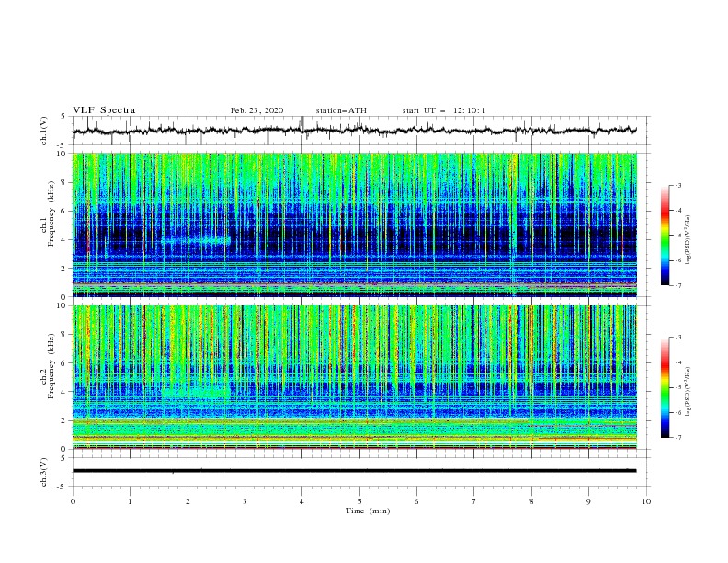Click the "ch.3(V)" axis label
Viewport: 728px width, 563px height.
coord(44,472)
